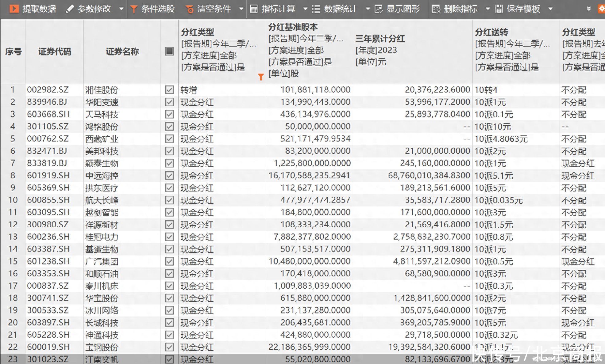Click the 颖泰生物 name cell
The height and width of the screenshot is (364, 605).
coord(102,163)
